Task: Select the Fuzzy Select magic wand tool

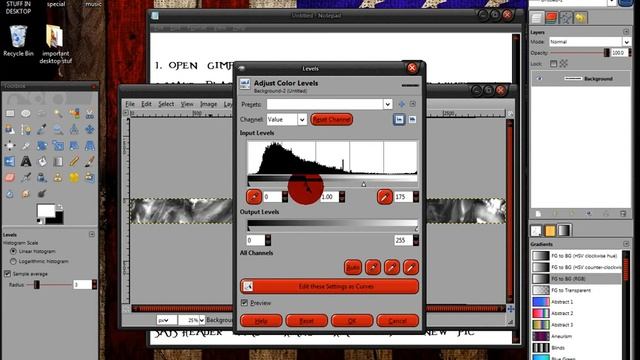Action: 58,113
